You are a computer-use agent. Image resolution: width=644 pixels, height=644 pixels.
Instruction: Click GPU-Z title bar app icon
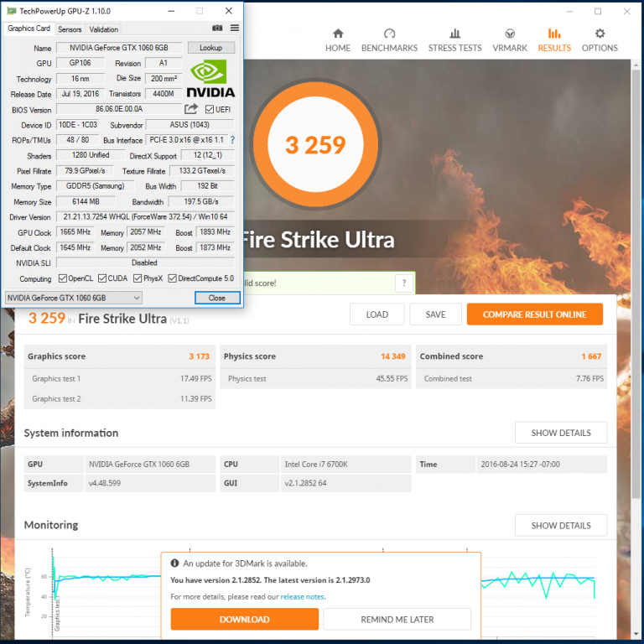point(12,11)
